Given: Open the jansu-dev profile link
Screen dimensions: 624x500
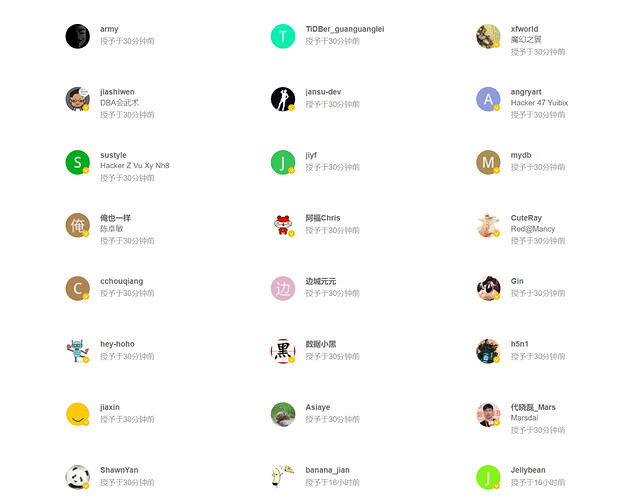Looking at the screenshot, I should tap(323, 92).
